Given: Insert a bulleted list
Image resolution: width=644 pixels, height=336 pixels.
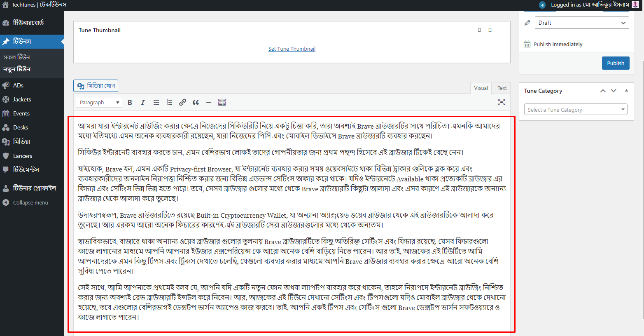Looking at the screenshot, I should 156,102.
